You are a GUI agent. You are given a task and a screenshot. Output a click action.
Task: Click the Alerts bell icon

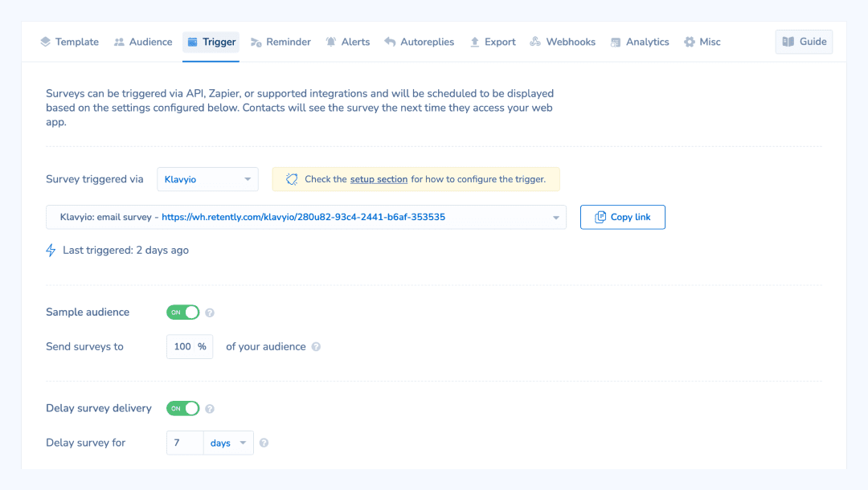(x=331, y=42)
